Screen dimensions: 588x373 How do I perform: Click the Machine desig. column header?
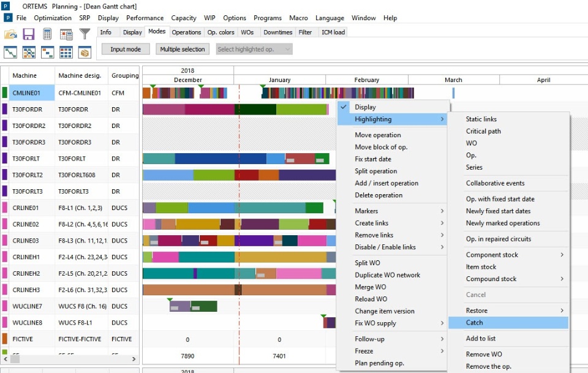pyautogui.click(x=81, y=75)
